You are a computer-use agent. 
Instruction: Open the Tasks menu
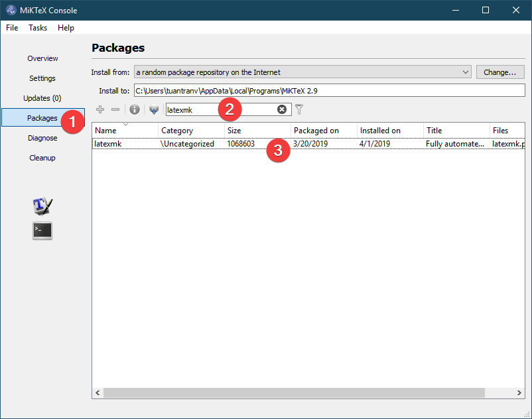coord(38,27)
